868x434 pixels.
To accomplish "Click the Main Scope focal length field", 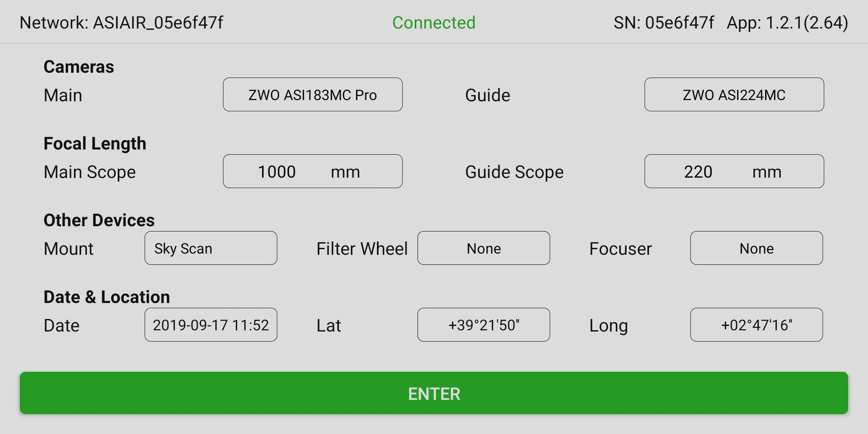I will [313, 172].
